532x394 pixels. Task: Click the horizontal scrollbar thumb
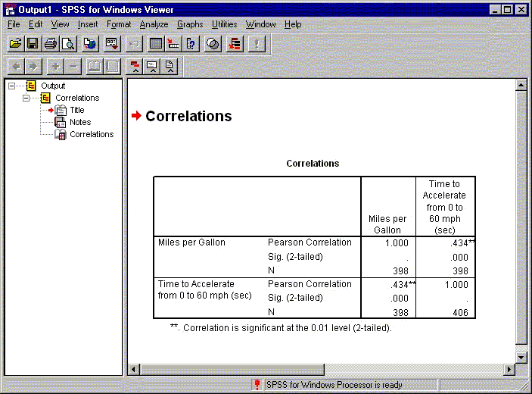click(232, 369)
